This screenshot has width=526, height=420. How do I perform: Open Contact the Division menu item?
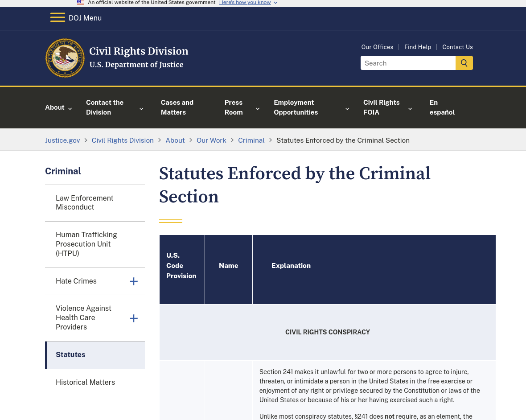point(105,107)
